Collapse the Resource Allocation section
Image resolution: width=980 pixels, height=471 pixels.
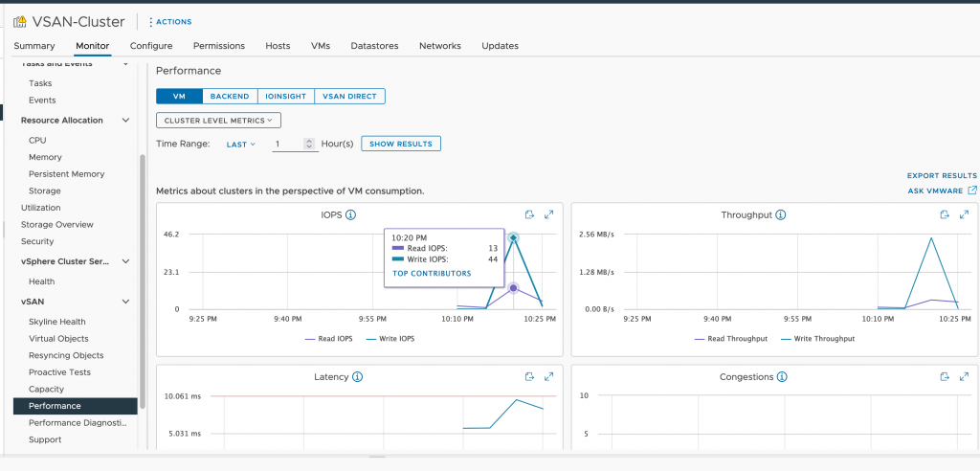[x=125, y=120]
